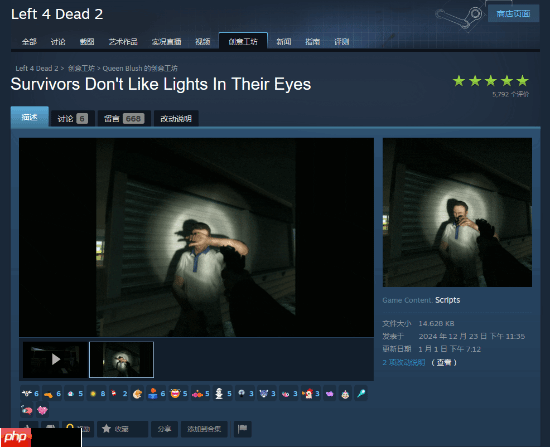550x447 pixels.
Task: Play the video thumbnail in media strip
Action: [55, 359]
